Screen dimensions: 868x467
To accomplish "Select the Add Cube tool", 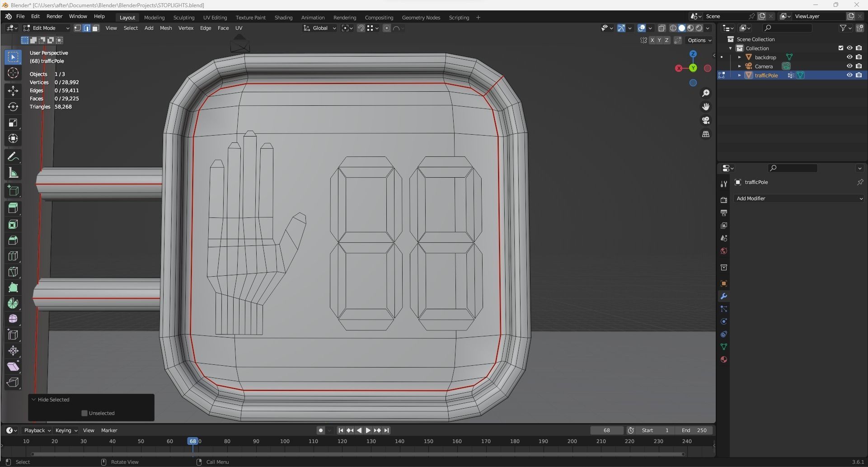I will [13, 190].
